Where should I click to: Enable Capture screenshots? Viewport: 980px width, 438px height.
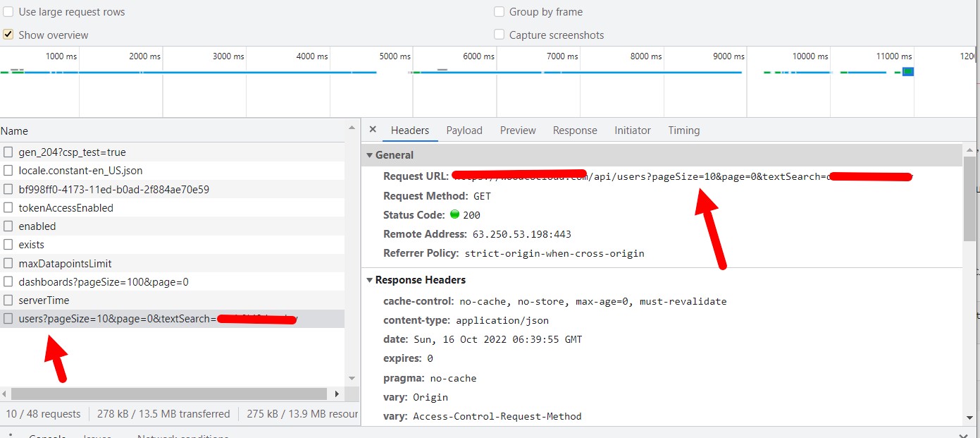pyautogui.click(x=500, y=35)
